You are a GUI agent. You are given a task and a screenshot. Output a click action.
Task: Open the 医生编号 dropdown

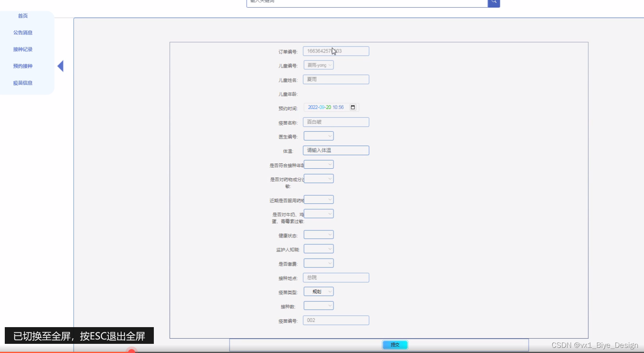319,136
